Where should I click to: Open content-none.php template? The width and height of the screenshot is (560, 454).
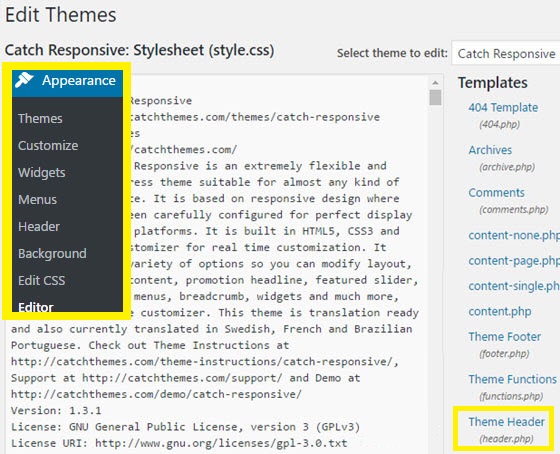(514, 235)
